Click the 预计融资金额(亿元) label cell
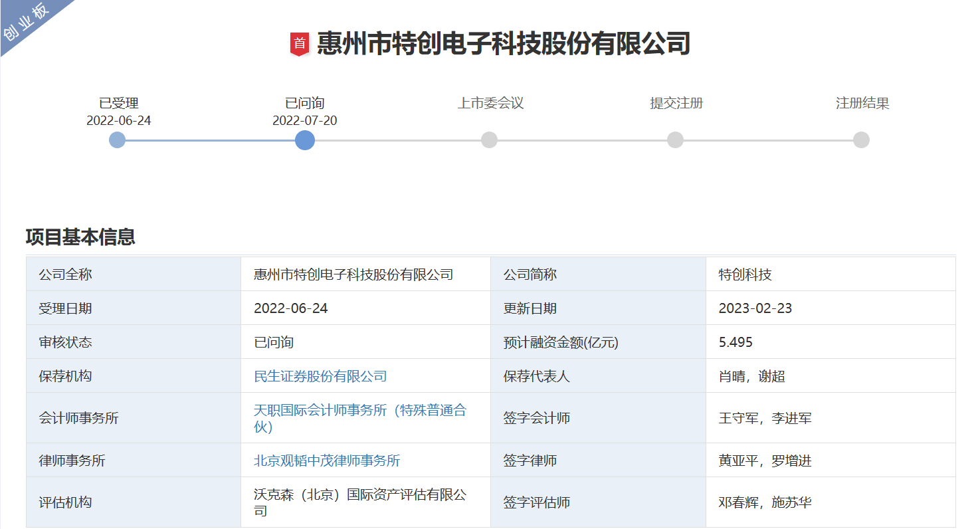 pos(598,342)
